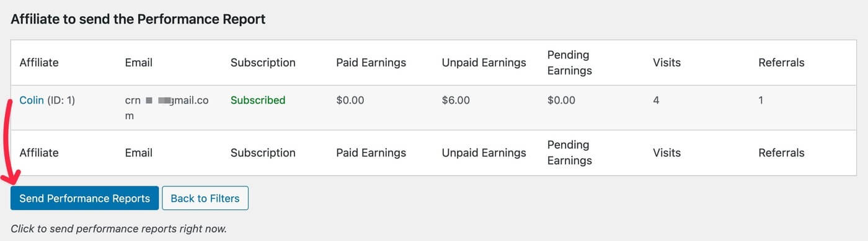Select the top Referrals column header

[781, 62]
